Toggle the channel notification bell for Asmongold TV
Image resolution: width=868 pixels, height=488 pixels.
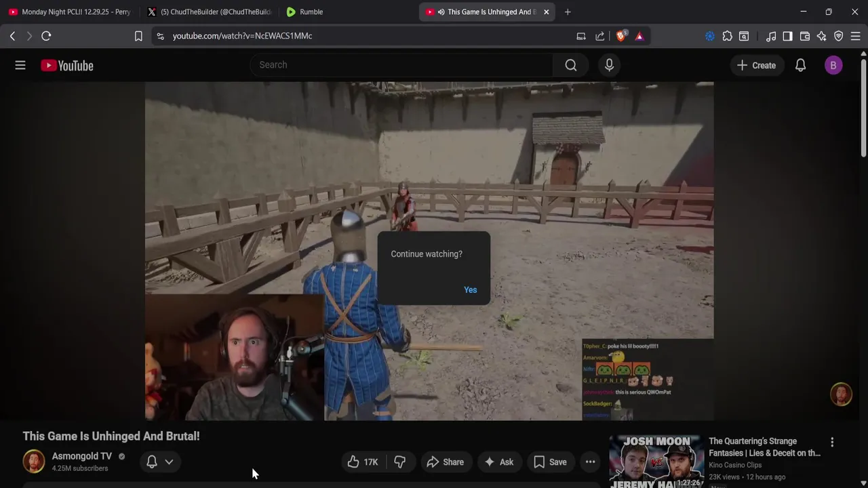tap(152, 462)
